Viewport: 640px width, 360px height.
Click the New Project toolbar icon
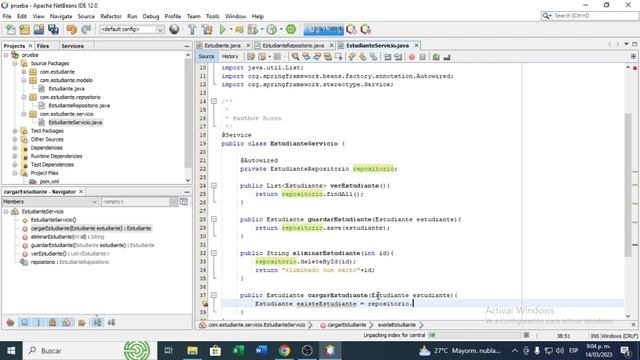(x=24, y=29)
